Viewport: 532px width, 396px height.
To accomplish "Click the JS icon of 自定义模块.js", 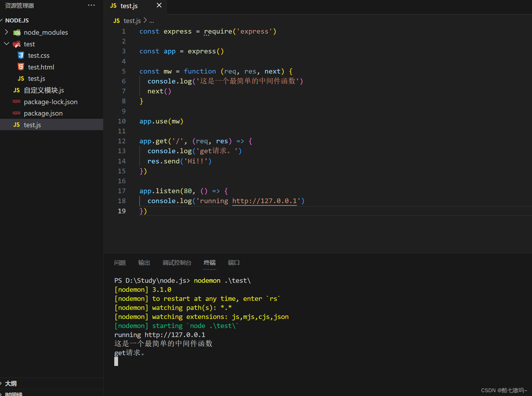I will 17,90.
